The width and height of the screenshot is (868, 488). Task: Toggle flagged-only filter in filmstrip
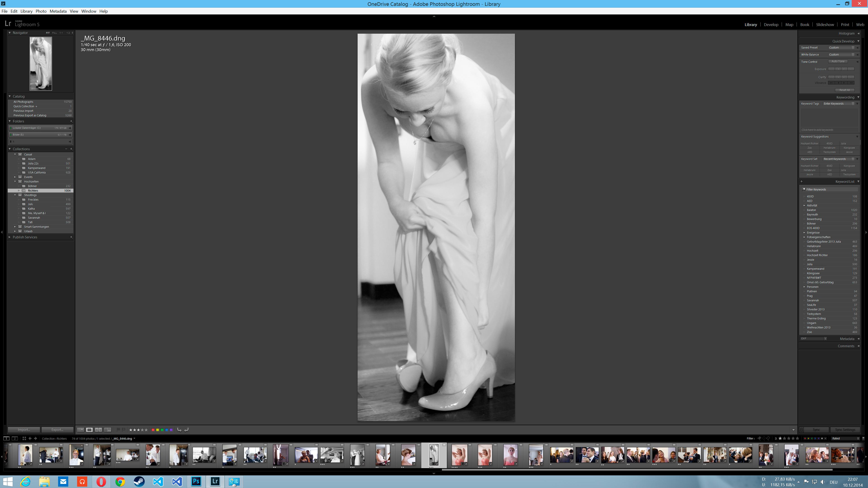(759, 438)
